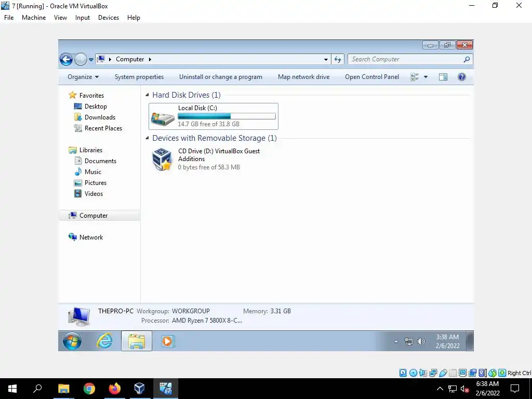Screen dimensions: 532x399
Task: Open the recent pages dropdown arrow
Action: point(91,59)
